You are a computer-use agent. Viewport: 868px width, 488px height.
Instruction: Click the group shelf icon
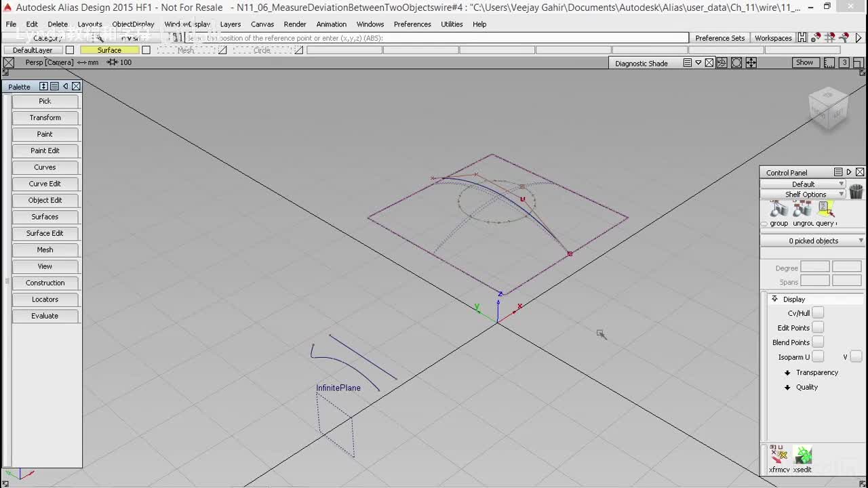[x=778, y=210]
